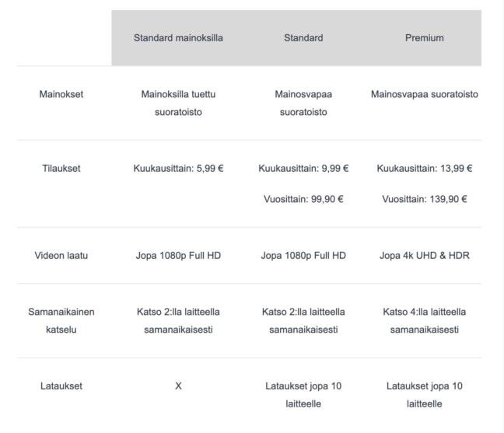Click Katso 4:lla laitteella samanaikaisesti cell
The height and width of the screenshot is (433, 504).
[425, 320]
